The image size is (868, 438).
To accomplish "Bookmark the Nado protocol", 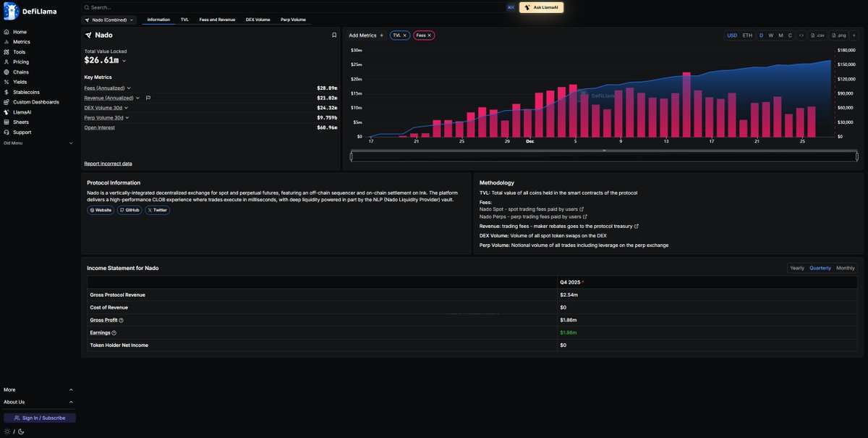I will (x=334, y=35).
